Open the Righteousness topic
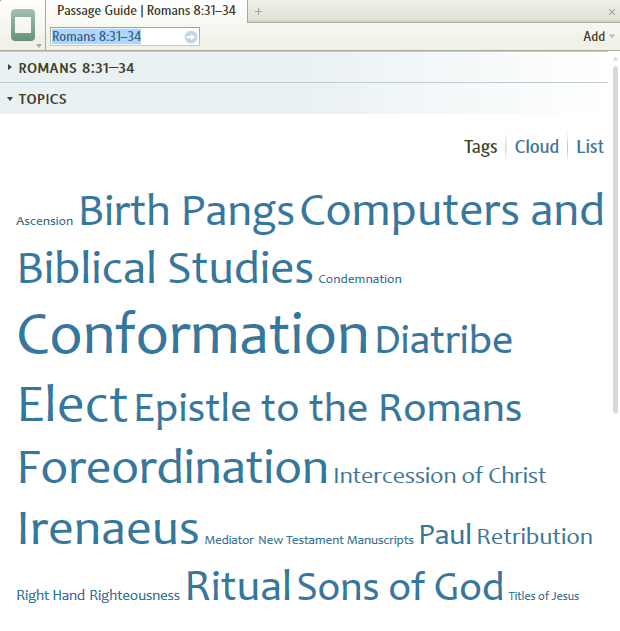 coord(134,595)
